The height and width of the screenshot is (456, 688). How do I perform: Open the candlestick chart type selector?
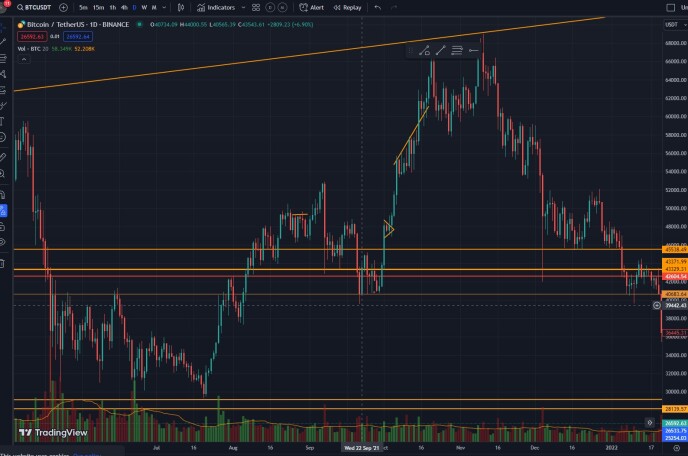pos(181,7)
